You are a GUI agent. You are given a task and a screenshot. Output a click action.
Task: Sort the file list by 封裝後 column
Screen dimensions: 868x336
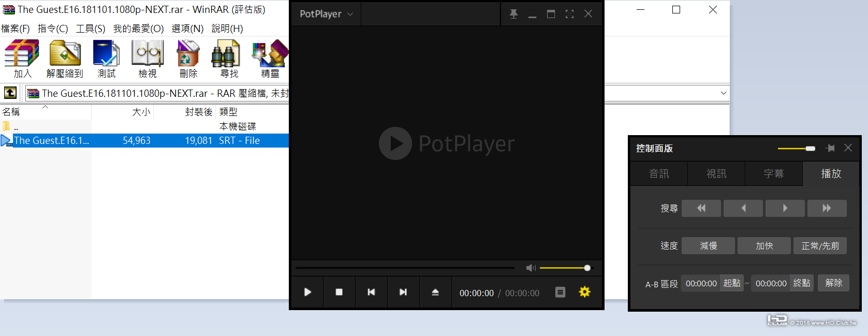click(x=185, y=112)
